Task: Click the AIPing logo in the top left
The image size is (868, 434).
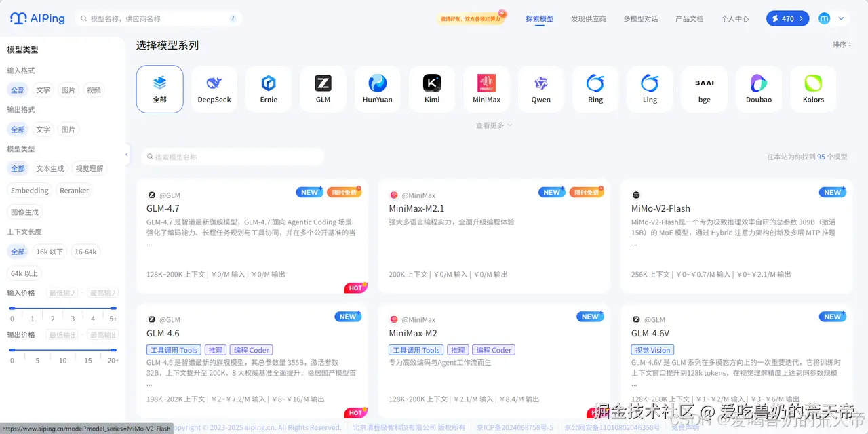Action: [x=37, y=18]
